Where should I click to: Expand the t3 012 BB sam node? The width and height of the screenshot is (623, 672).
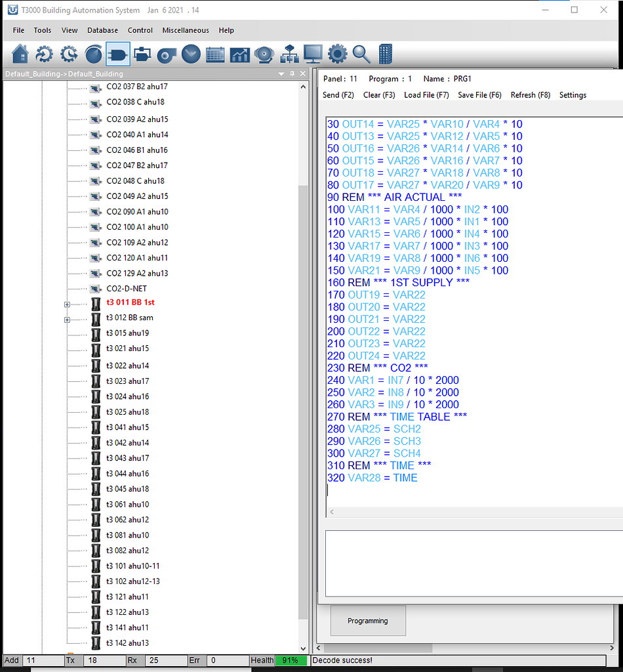point(67,320)
